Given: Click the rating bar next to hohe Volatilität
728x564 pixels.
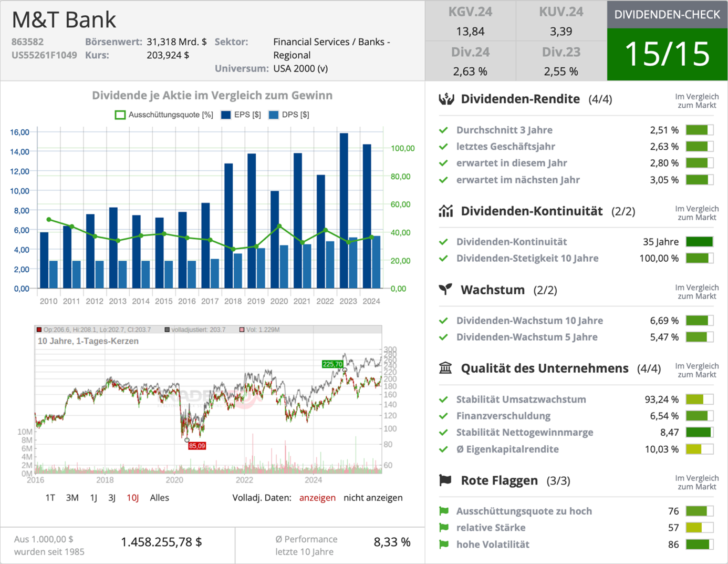Looking at the screenshot, I should click(699, 544).
